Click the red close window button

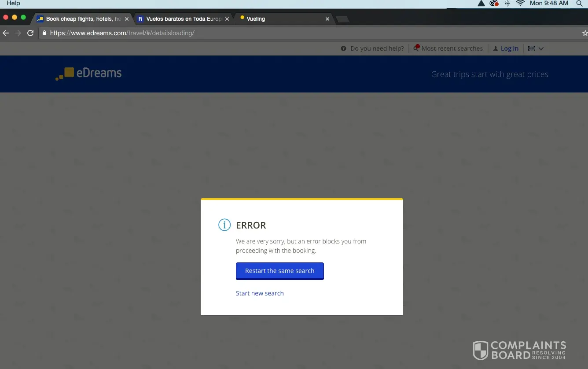point(6,17)
